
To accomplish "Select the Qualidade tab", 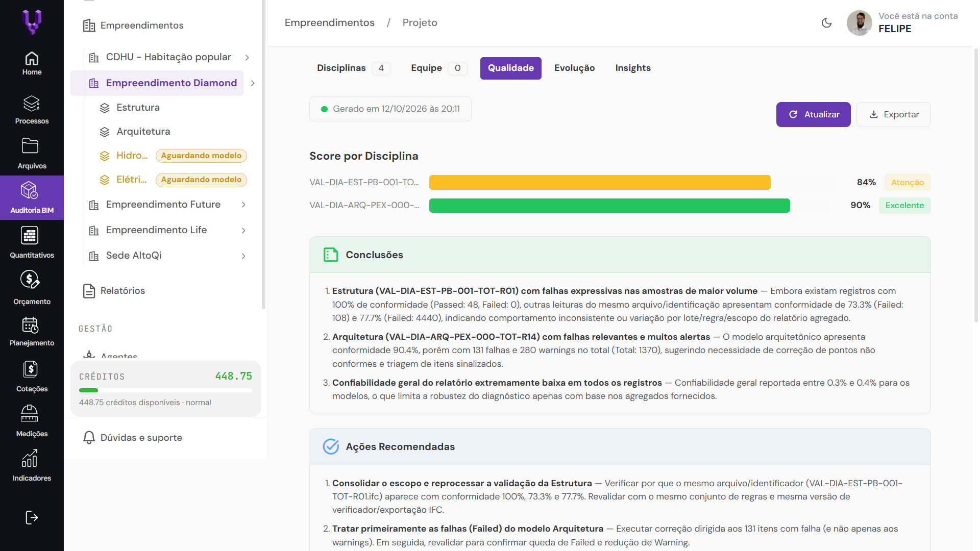I will point(510,68).
